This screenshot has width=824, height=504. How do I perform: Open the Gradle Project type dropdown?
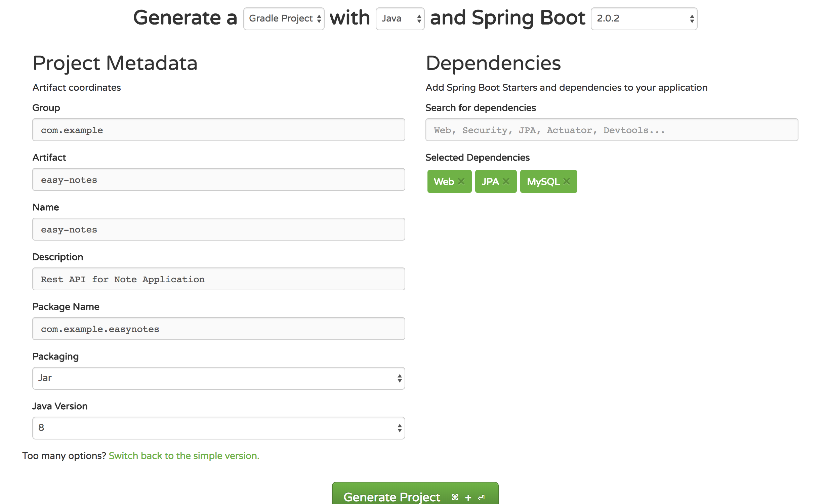pyautogui.click(x=284, y=19)
